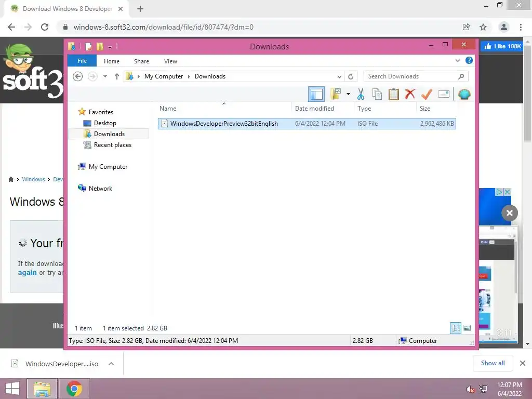Expand the arrow between My Computer and Downloads
Screen dimensions: 532x399
tap(189, 77)
